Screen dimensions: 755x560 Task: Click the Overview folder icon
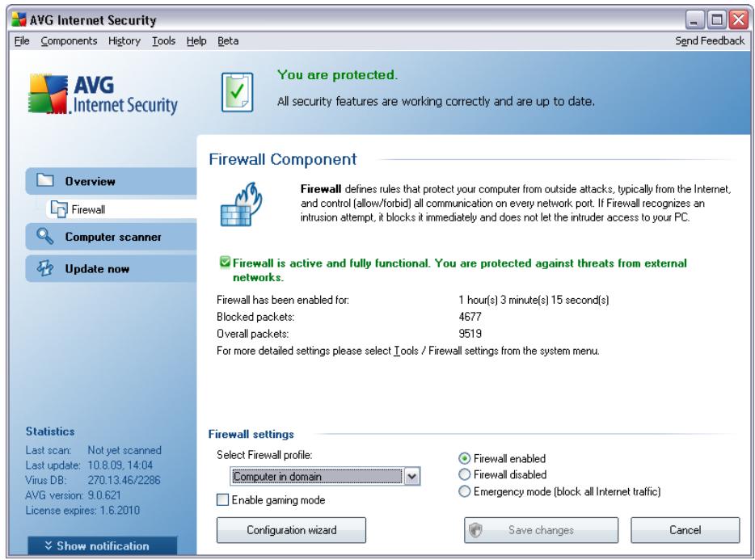coord(45,180)
